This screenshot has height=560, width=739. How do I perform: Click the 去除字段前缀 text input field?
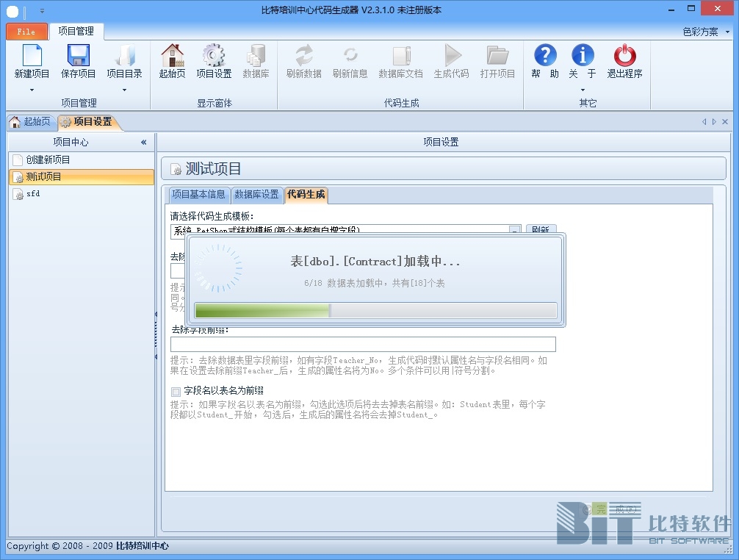coord(363,345)
